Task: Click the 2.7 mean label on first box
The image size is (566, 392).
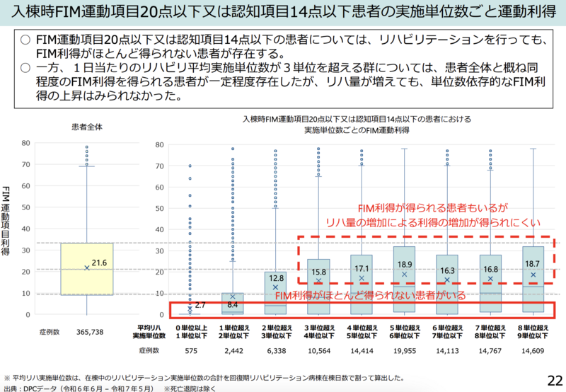Action: 200,304
